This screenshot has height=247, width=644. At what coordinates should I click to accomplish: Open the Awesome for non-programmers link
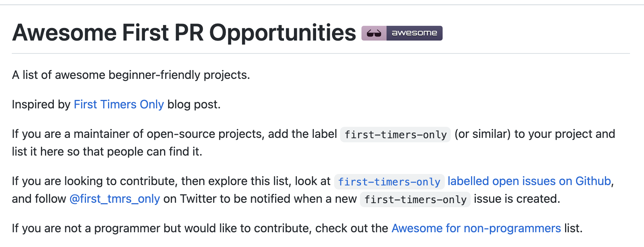tap(476, 228)
